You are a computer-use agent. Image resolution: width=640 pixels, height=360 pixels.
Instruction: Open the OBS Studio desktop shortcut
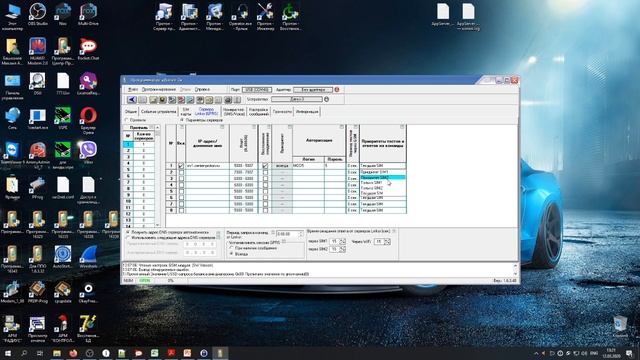pyautogui.click(x=38, y=14)
